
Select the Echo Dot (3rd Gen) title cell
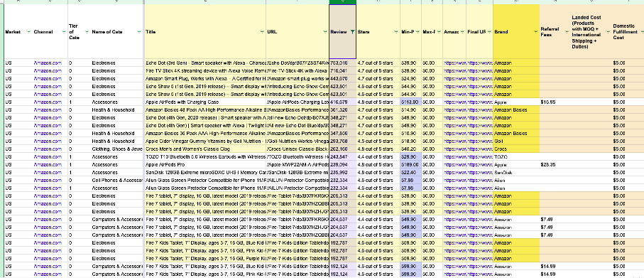pyautogui.click(x=205, y=63)
